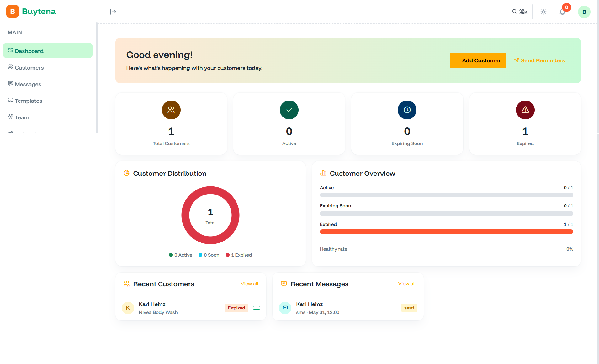The image size is (599, 364).
Task: Click the Expiring Soon card label
Action: (407, 143)
